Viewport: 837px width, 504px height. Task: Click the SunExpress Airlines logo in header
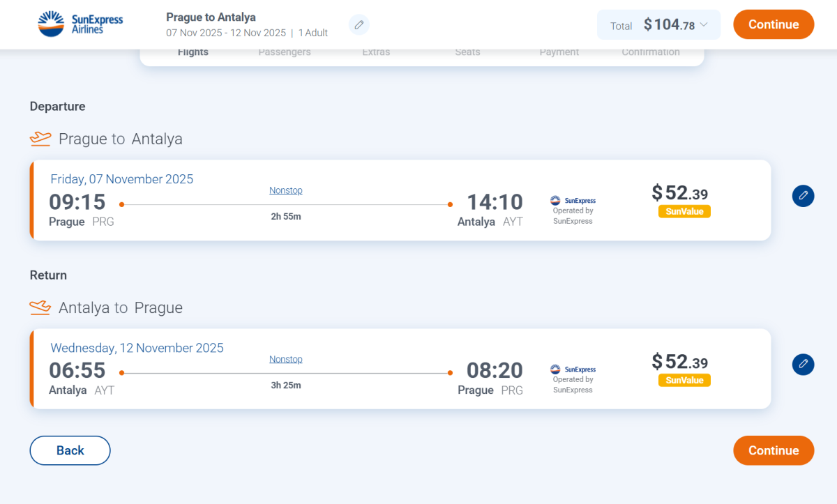click(80, 24)
